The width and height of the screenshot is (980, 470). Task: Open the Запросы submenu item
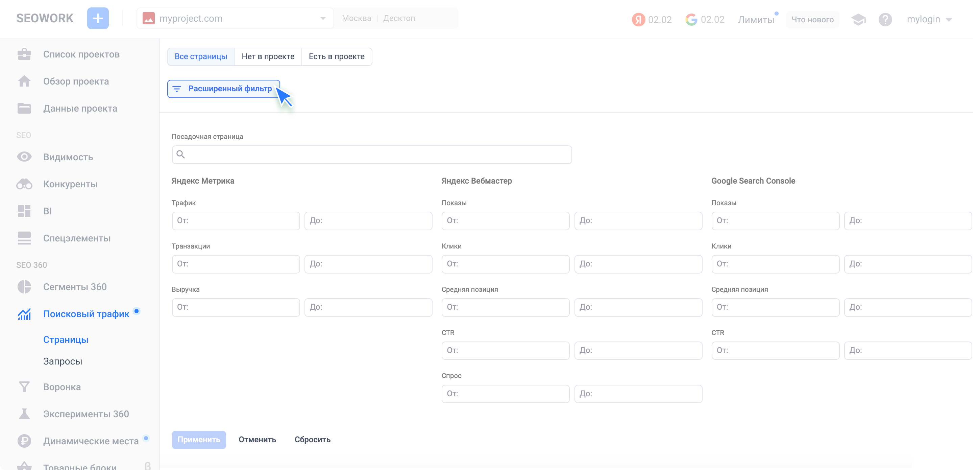tap(63, 361)
